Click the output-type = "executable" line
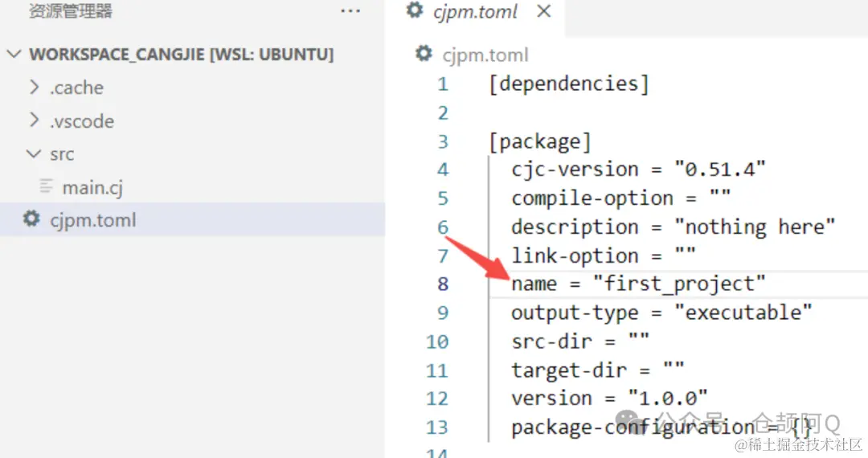Viewport: 868px width, 458px height. tap(661, 313)
